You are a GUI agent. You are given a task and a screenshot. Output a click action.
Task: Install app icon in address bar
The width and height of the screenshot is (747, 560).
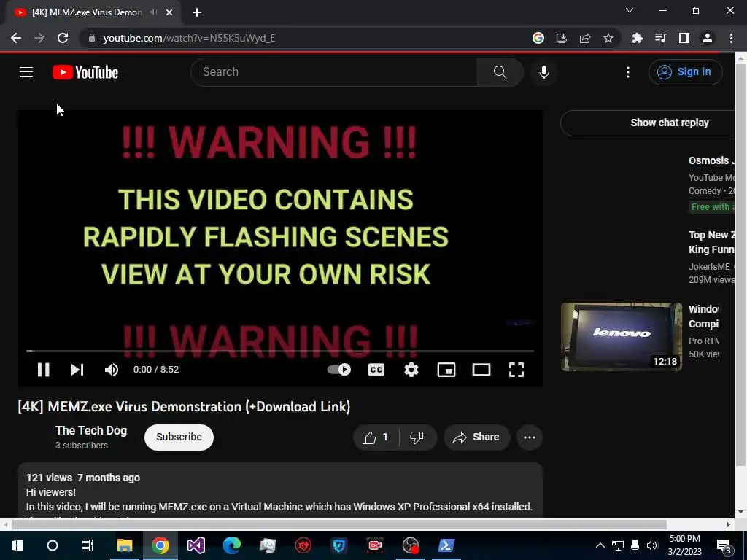point(562,38)
